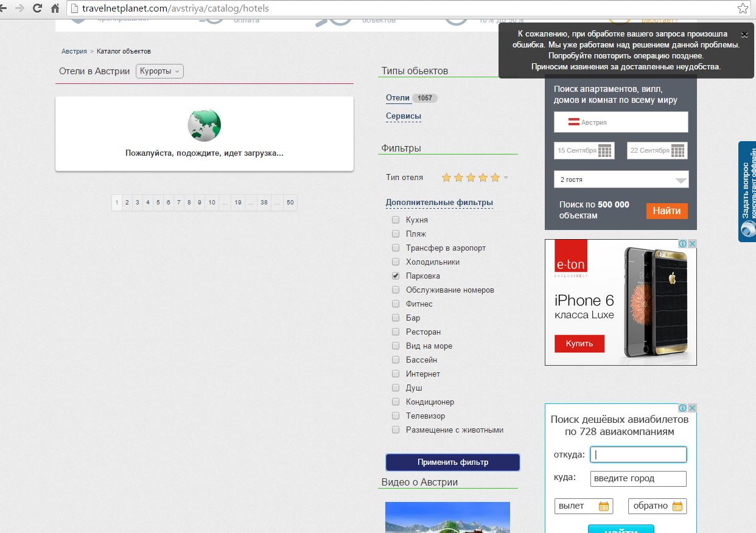Enable the Кухня filter checkbox
This screenshot has height=533, width=756.
396,220
